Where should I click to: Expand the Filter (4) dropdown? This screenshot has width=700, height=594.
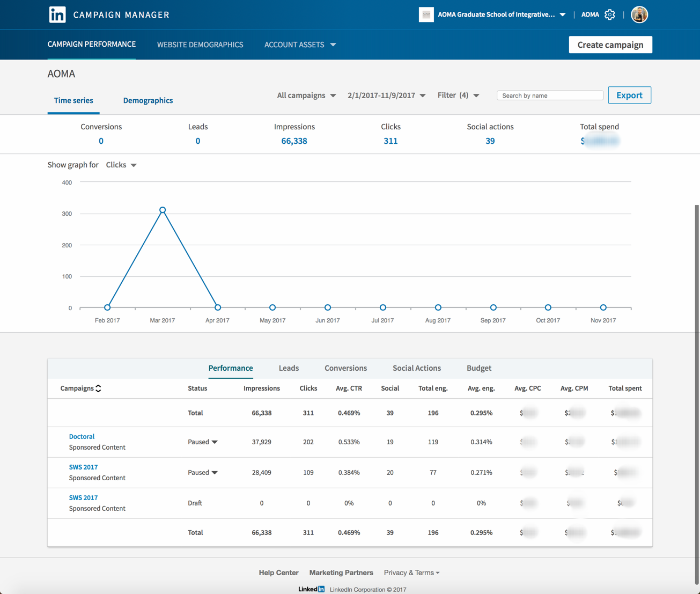click(x=458, y=96)
